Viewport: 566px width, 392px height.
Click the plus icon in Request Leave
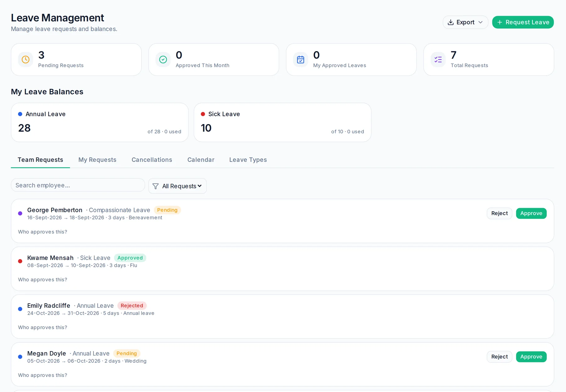pyautogui.click(x=500, y=22)
